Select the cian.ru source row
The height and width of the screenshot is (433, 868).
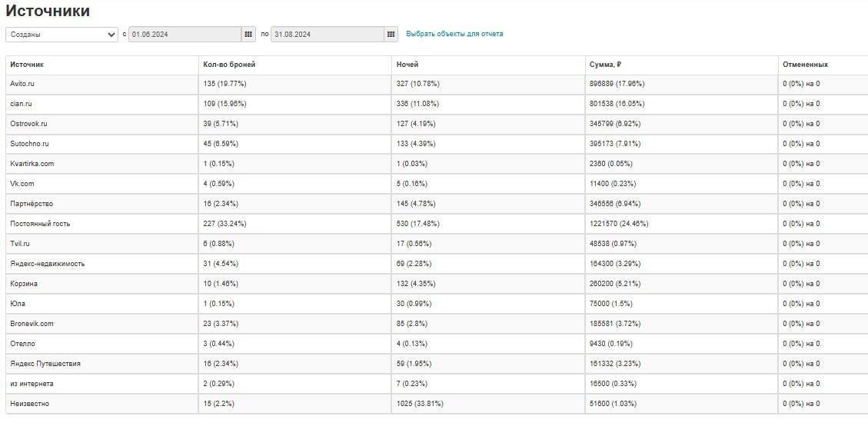click(21, 104)
